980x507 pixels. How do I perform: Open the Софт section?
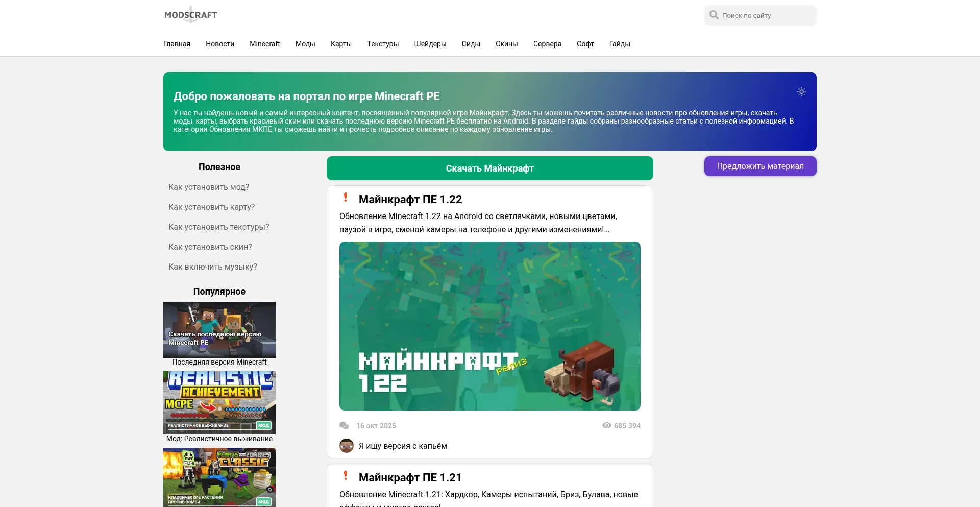point(585,44)
